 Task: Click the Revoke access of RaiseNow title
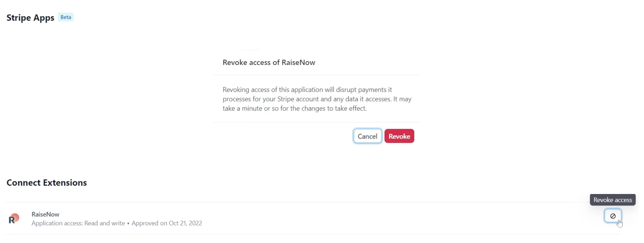[269, 63]
